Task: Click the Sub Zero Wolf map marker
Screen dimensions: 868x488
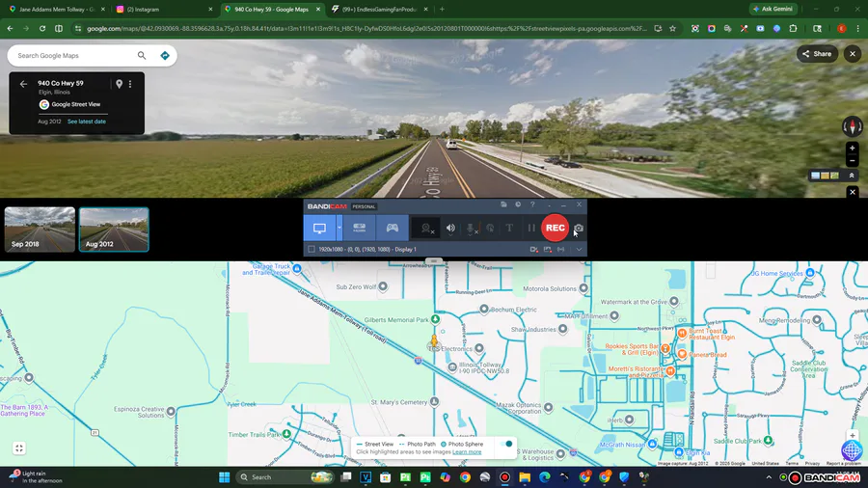Action: point(383,286)
